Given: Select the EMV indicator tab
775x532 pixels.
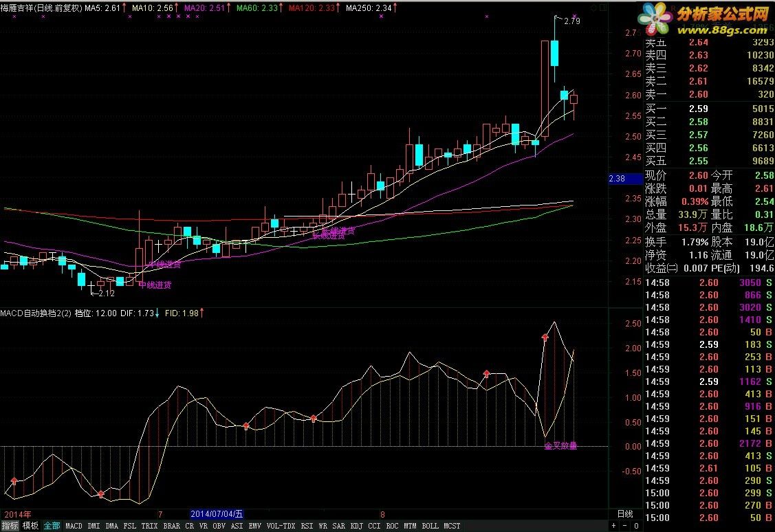Looking at the screenshot, I should tap(254, 526).
